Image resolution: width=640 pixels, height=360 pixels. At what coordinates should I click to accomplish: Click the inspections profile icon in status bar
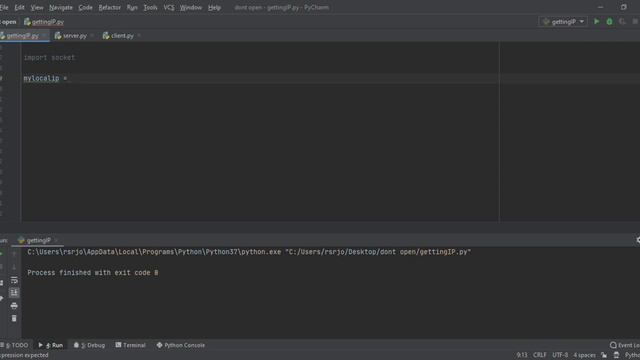(x=616, y=355)
